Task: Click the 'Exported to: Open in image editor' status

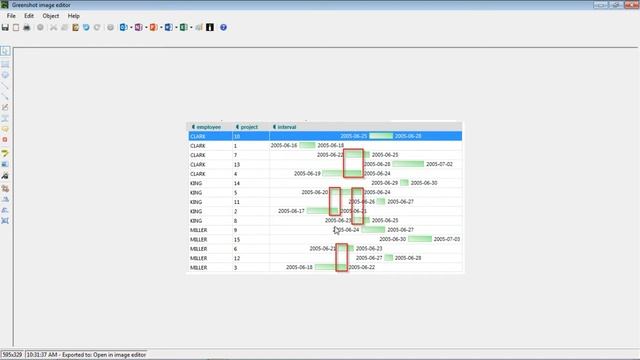Action: 104,355
